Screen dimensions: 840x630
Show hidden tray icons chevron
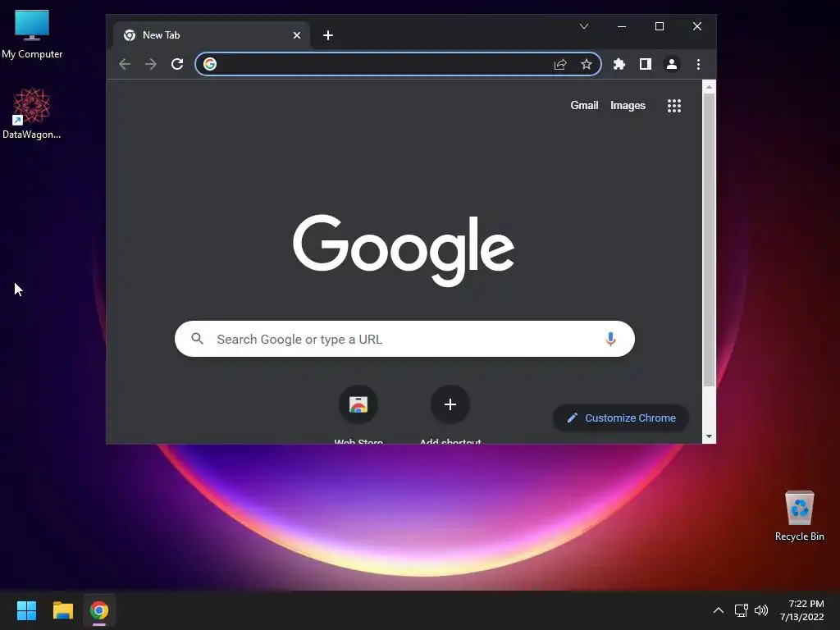[x=719, y=610]
